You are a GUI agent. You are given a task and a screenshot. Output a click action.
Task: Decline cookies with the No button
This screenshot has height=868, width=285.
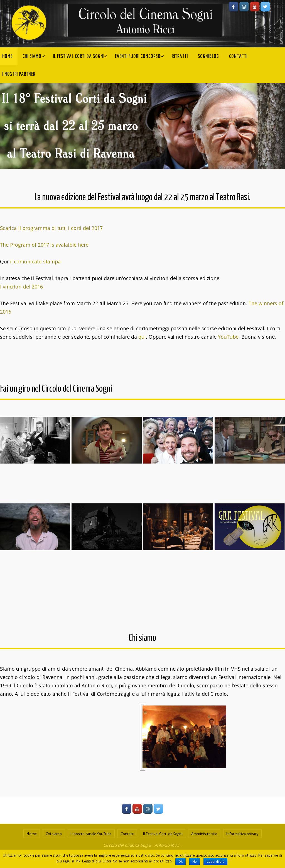pyautogui.click(x=195, y=861)
